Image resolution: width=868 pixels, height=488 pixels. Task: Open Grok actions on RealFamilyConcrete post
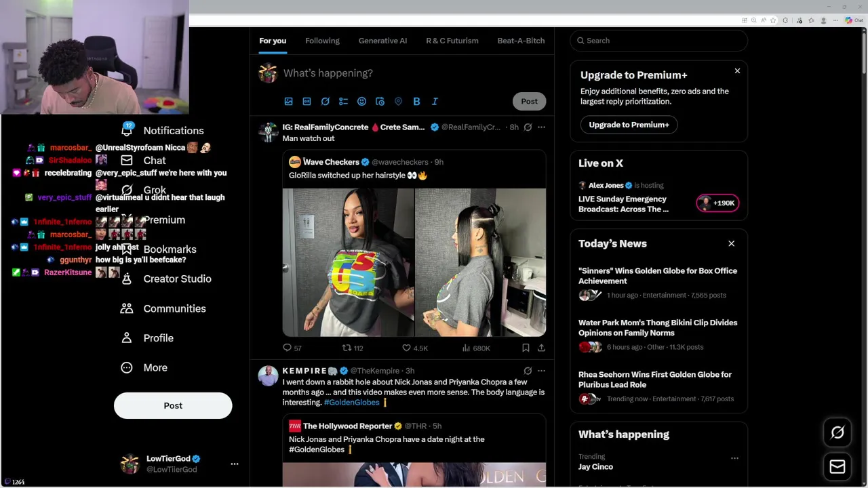coord(528,127)
